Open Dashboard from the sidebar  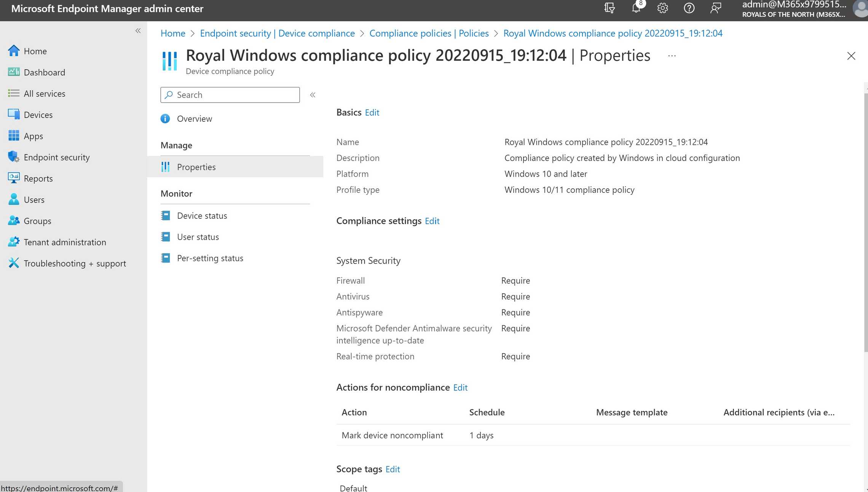click(x=44, y=72)
